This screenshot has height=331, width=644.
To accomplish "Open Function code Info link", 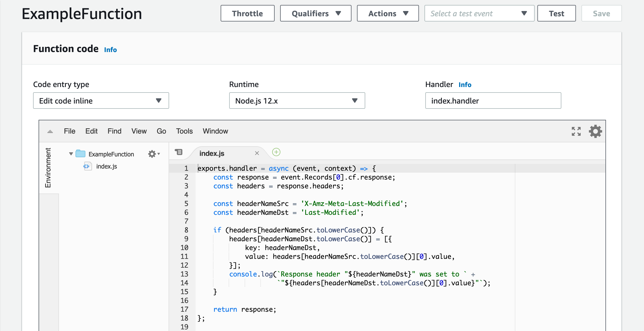I will point(110,50).
